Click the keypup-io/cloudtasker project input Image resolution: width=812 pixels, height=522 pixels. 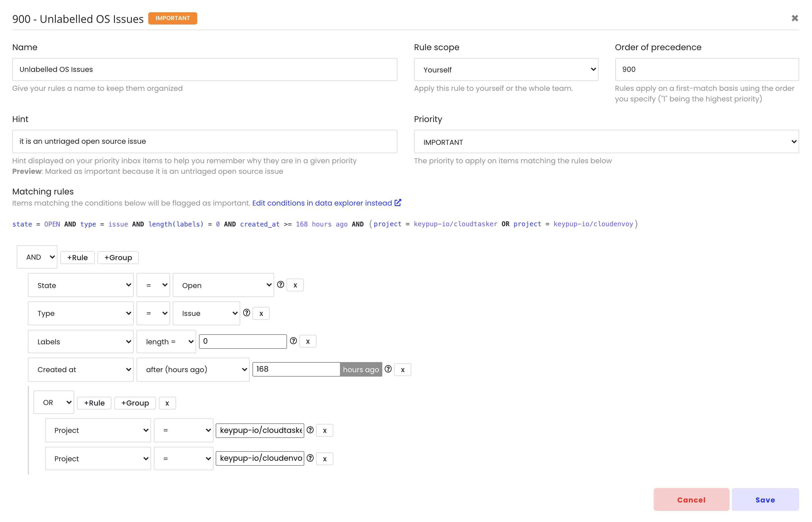[x=260, y=430]
